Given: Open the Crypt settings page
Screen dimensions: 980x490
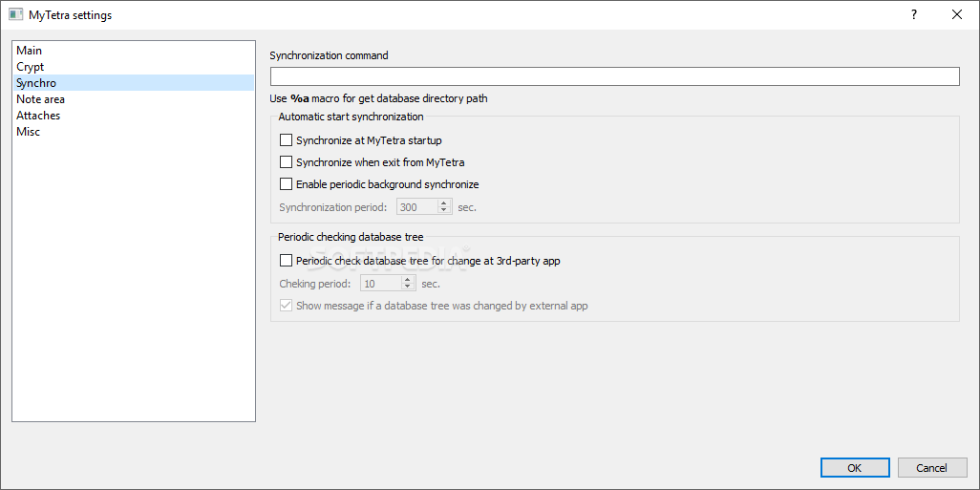Looking at the screenshot, I should (133, 67).
